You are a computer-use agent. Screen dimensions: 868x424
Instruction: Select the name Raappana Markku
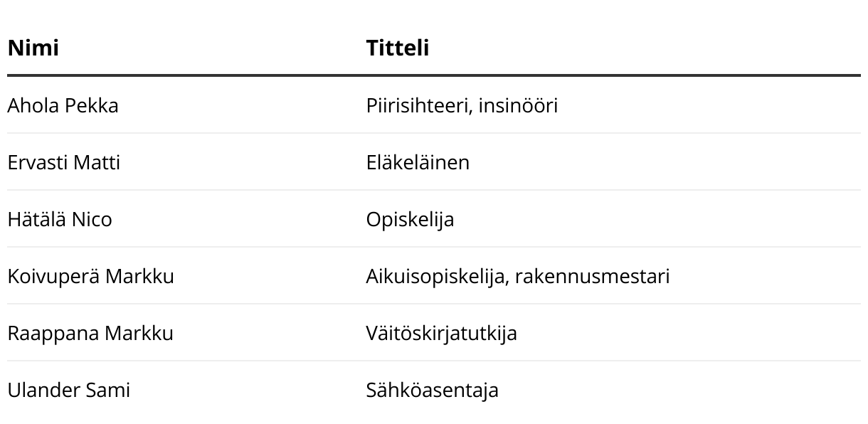click(90, 333)
